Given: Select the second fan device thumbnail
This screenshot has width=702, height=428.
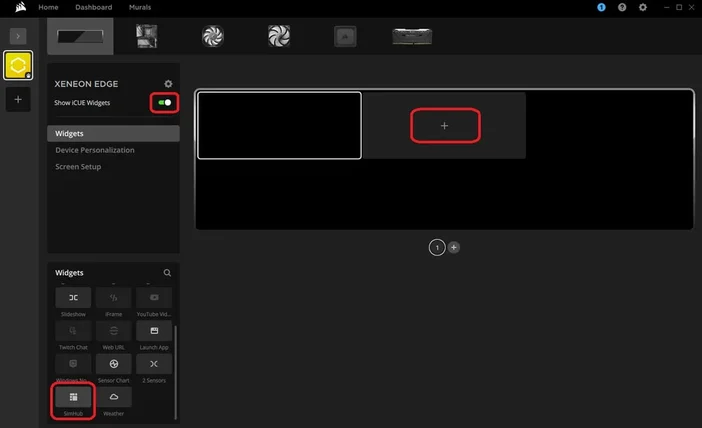Looking at the screenshot, I should 279,36.
